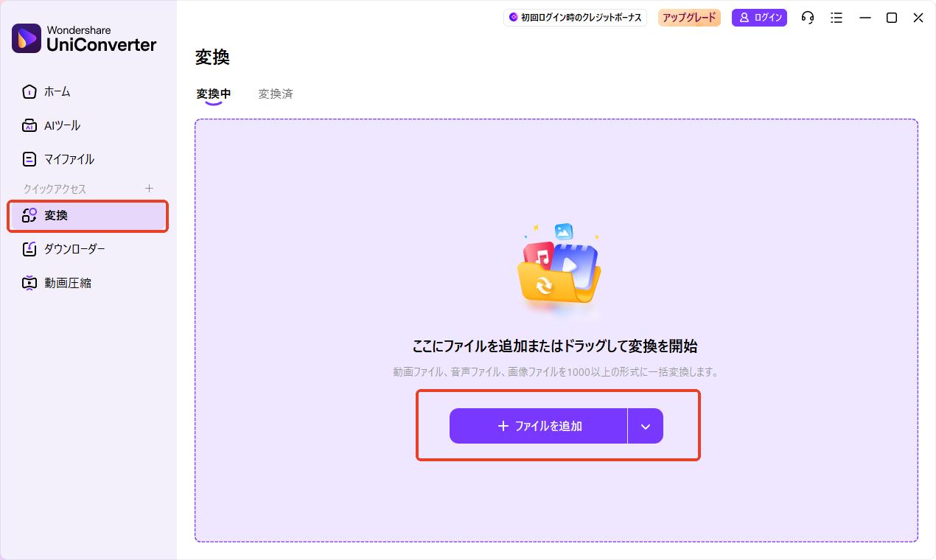936x560 pixels.
Task: Stay on the 変換中 tab
Action: click(x=213, y=94)
